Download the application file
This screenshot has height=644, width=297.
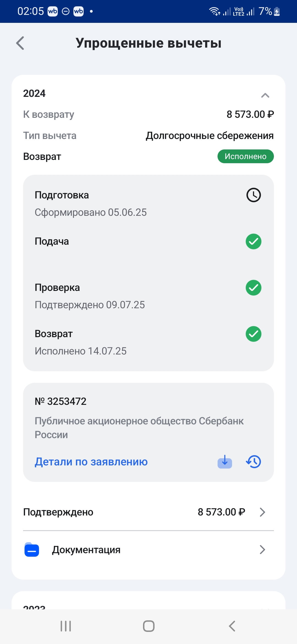click(225, 462)
